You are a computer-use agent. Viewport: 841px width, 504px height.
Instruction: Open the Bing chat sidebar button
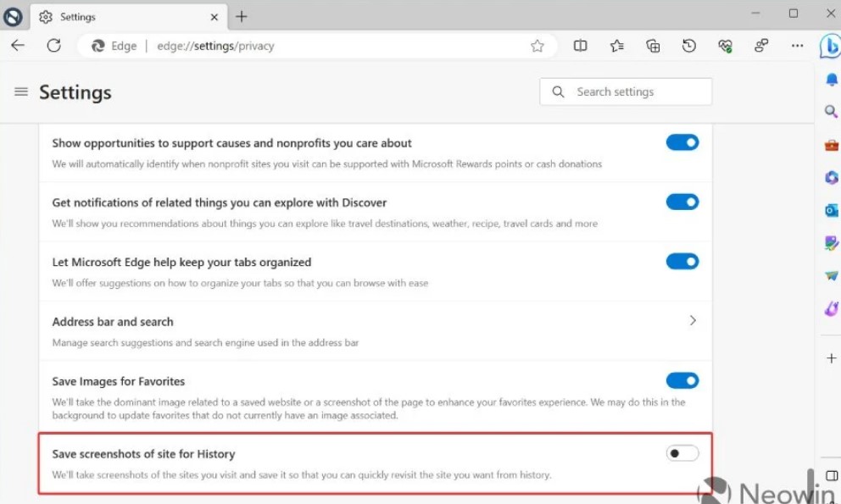coord(830,46)
